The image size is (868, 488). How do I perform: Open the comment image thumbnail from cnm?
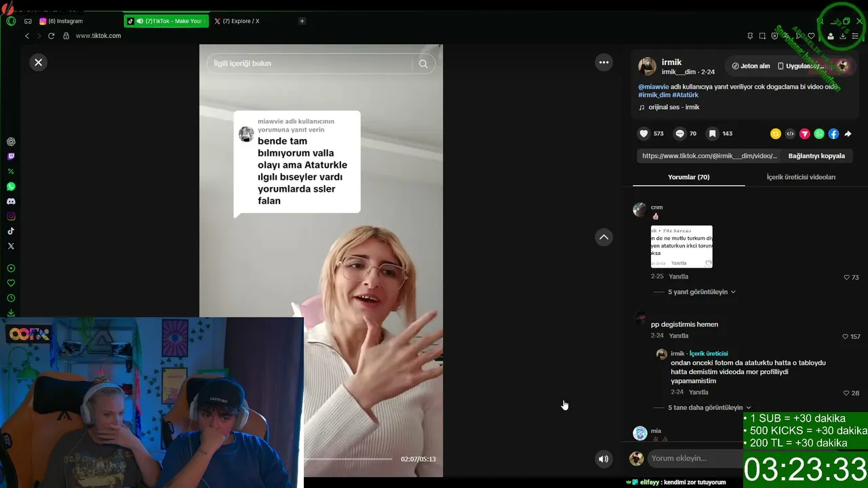682,247
